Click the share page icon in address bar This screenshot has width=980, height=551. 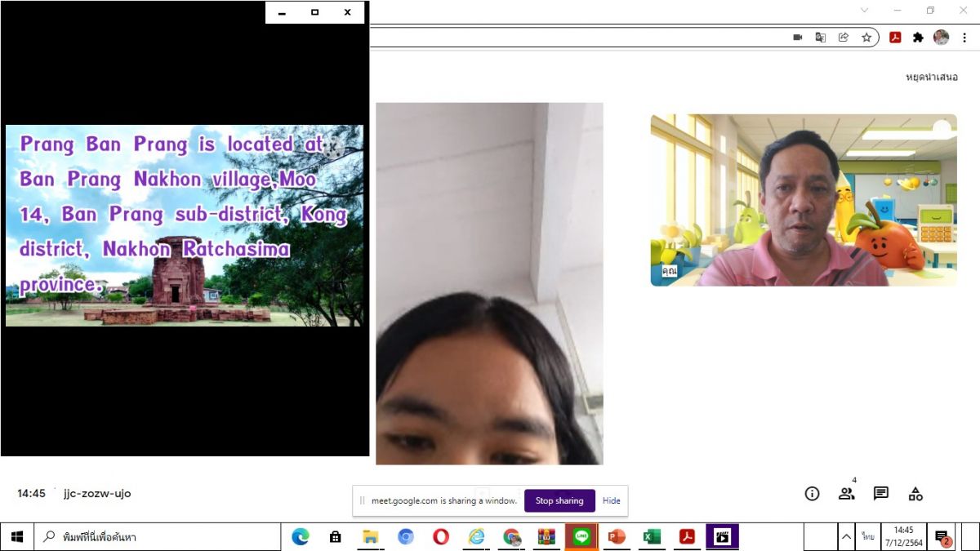[x=844, y=38]
